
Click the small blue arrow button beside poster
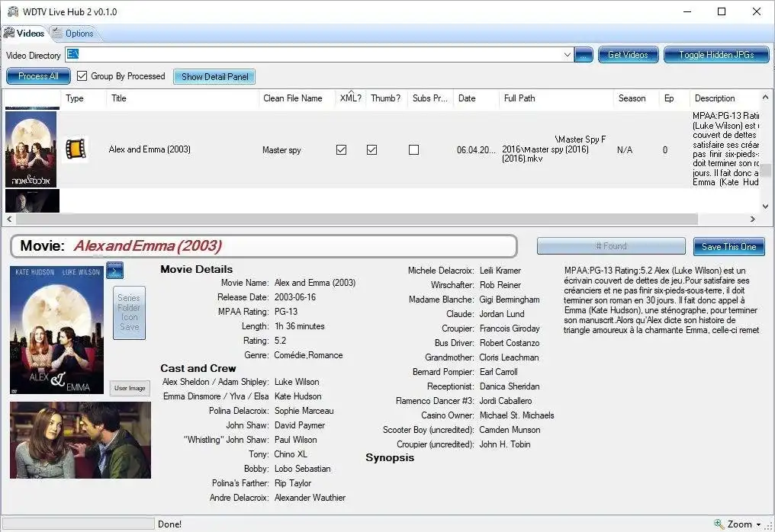(114, 271)
